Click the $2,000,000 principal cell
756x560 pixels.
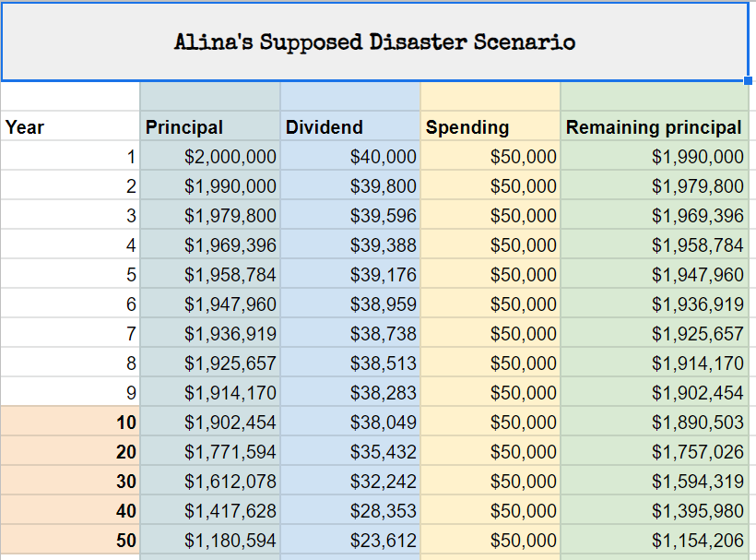[x=210, y=157]
